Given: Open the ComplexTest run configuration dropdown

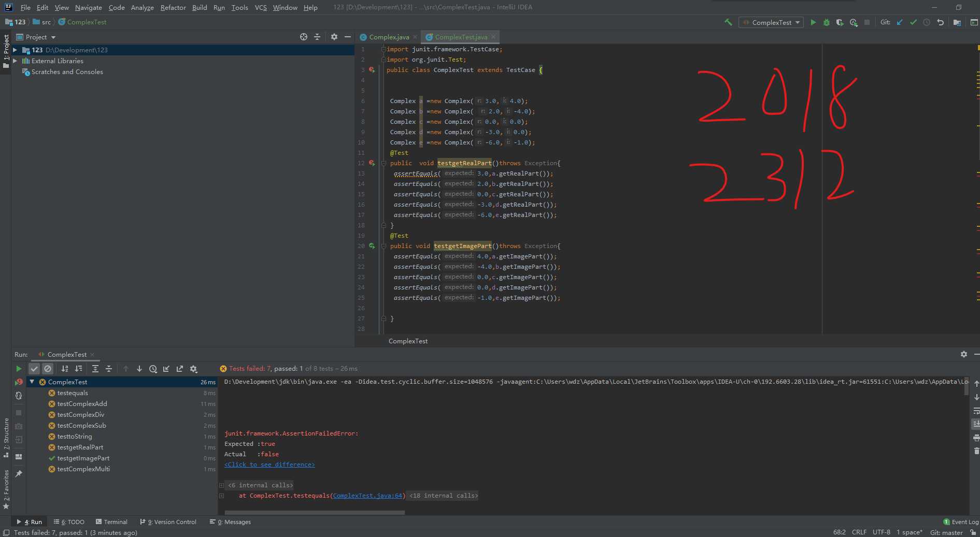Looking at the screenshot, I should point(771,22).
